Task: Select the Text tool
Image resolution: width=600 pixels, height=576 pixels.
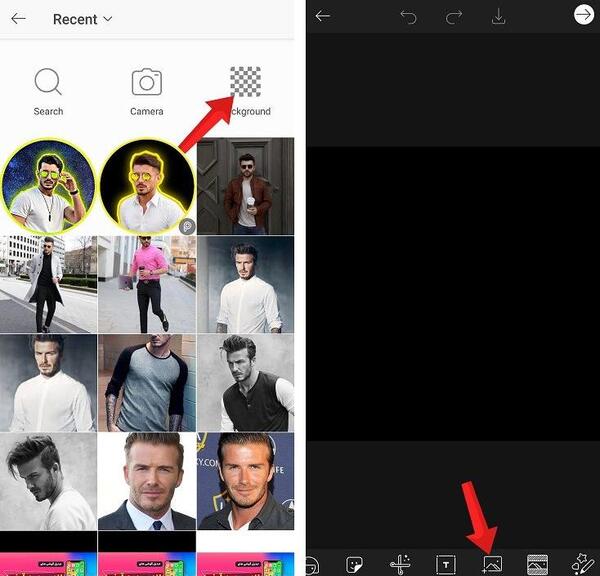Action: click(x=446, y=565)
